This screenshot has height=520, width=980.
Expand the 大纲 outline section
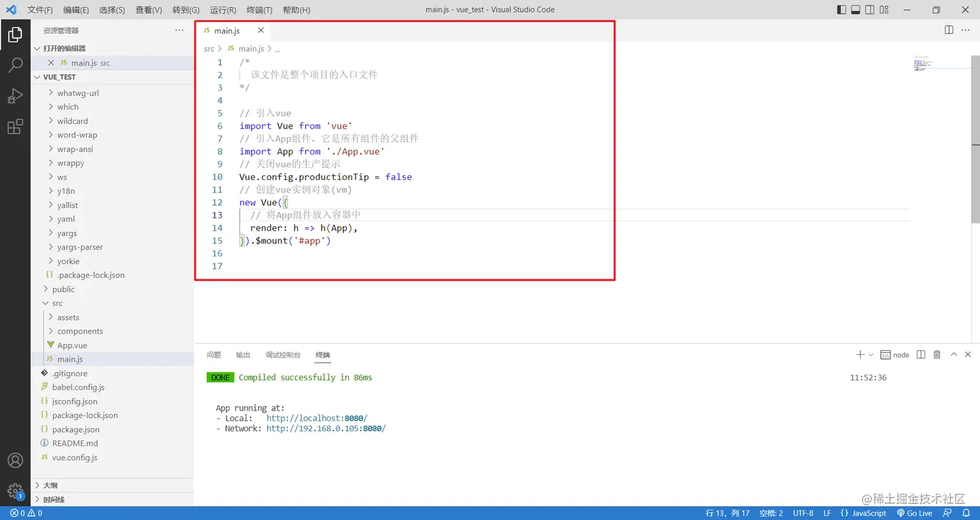113,485
